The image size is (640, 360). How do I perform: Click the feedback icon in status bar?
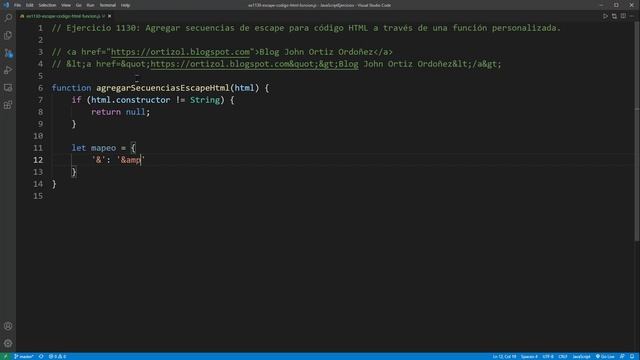point(622,356)
